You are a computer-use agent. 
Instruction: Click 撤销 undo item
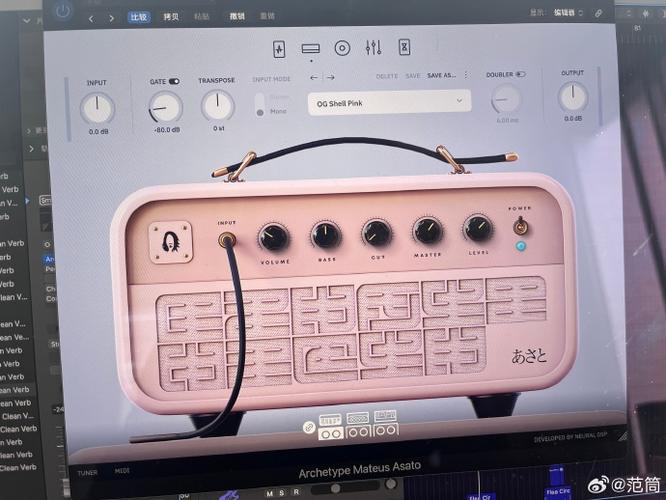click(237, 16)
